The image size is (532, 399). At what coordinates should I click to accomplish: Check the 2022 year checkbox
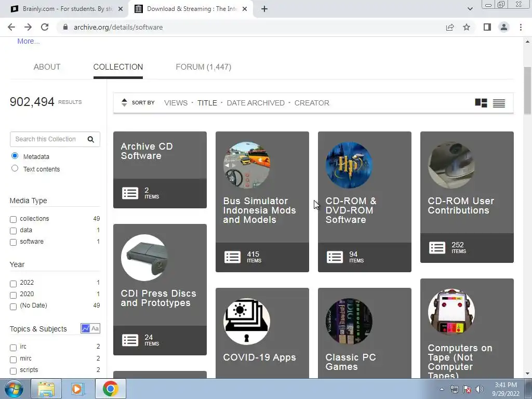13,283
